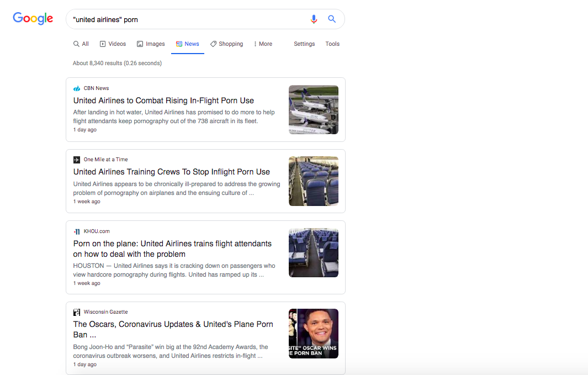588x375 pixels.
Task: Click the snippet starting "Bong Joon-Ho and"
Action: point(171,351)
